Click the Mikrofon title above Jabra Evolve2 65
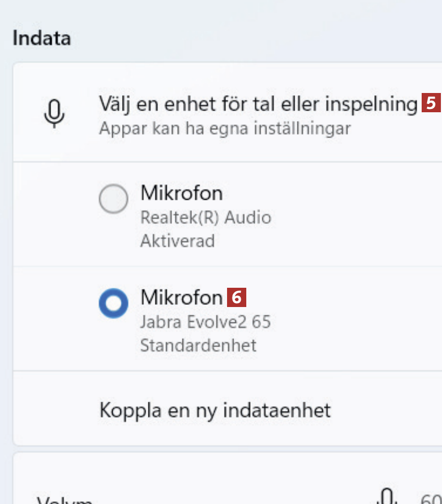This screenshot has height=504, width=442. click(x=181, y=298)
